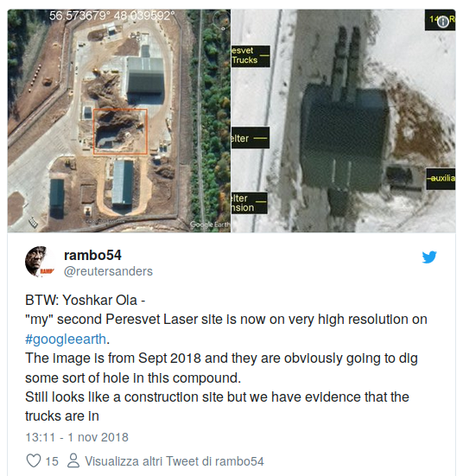Click the orange rectangle marking the excavation
The height and width of the screenshot is (476, 463).
tap(120, 131)
